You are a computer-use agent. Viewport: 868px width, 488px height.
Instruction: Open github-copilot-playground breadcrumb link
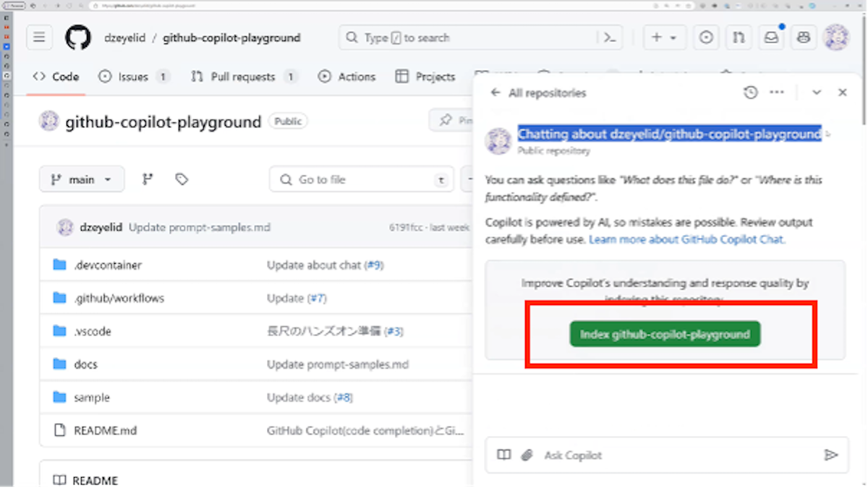tap(231, 38)
